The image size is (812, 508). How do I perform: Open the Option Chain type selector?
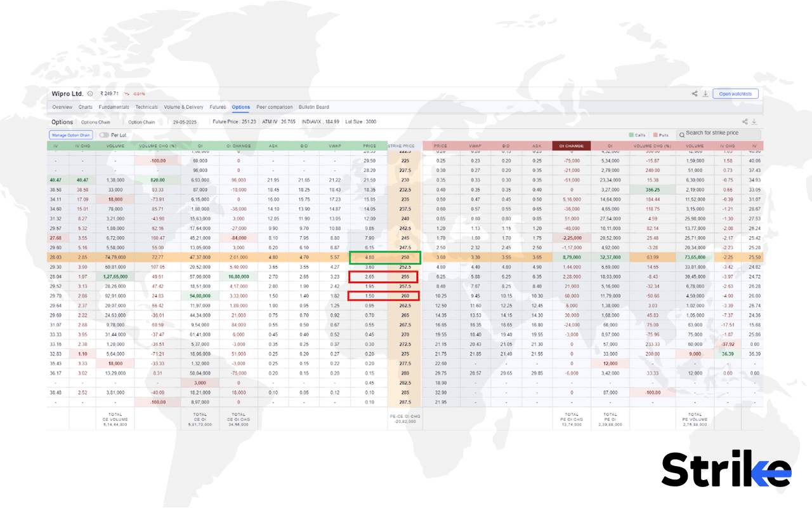(141, 121)
